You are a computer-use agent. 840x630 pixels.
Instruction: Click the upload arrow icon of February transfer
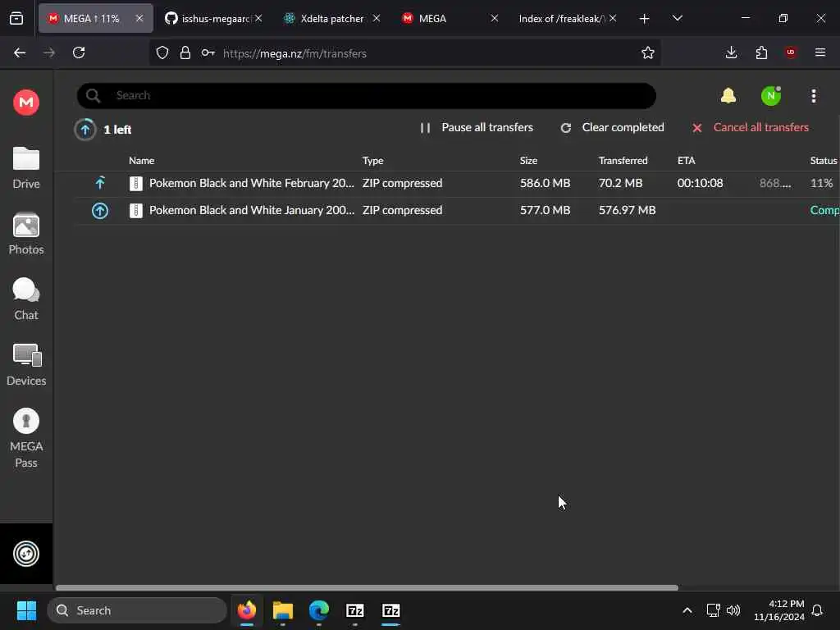click(x=100, y=183)
